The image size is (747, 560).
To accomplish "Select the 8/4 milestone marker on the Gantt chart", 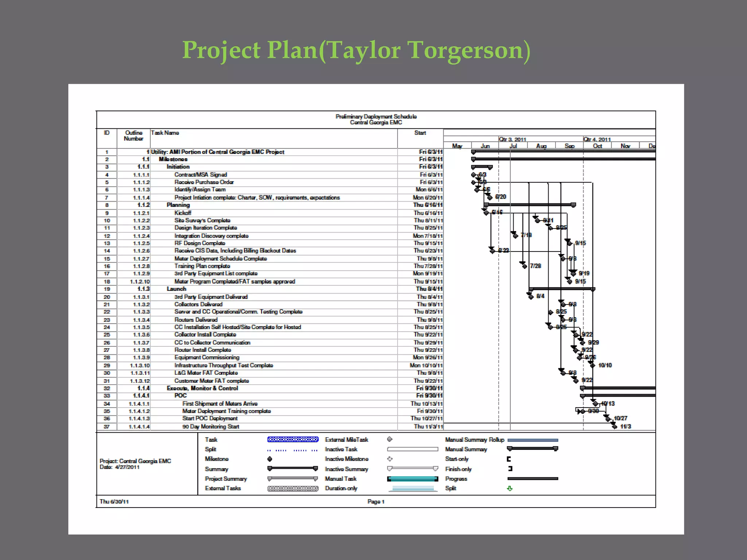I will click(531, 296).
